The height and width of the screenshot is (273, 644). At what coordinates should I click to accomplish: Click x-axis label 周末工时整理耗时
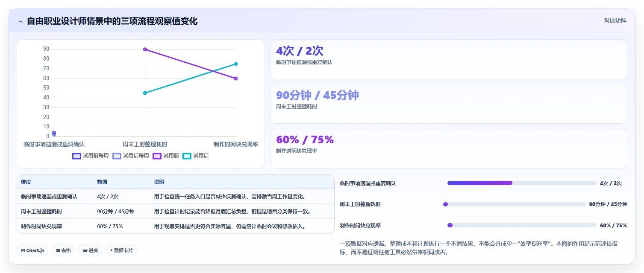click(145, 145)
